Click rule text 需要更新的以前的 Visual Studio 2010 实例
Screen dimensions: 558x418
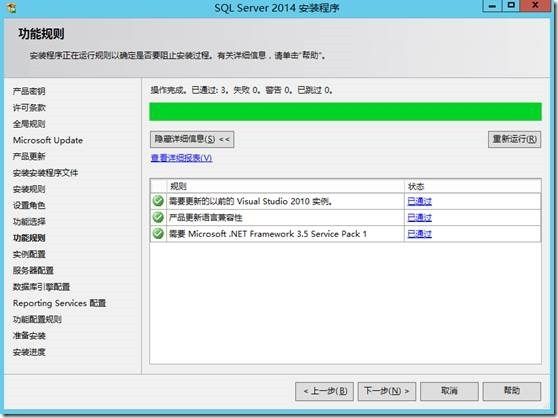click(x=251, y=201)
